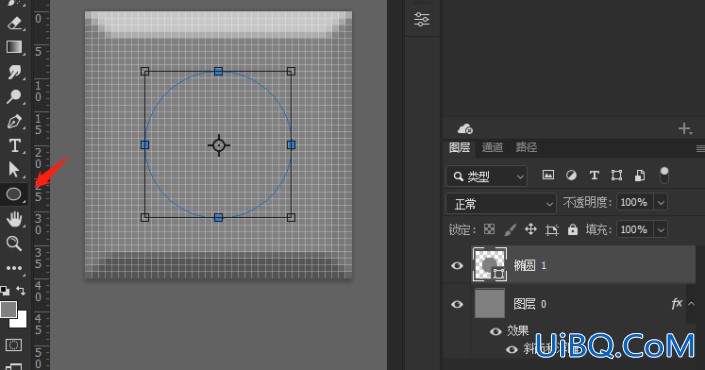Click the top middle handle of ellipse
705x370 pixels.
(218, 71)
